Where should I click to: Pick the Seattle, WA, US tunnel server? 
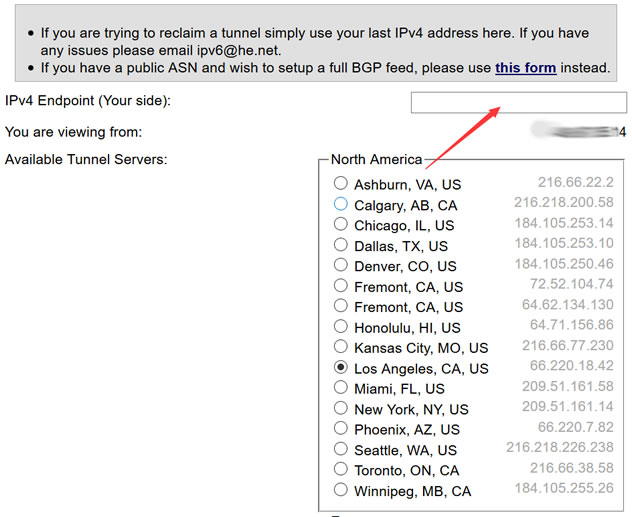341,448
